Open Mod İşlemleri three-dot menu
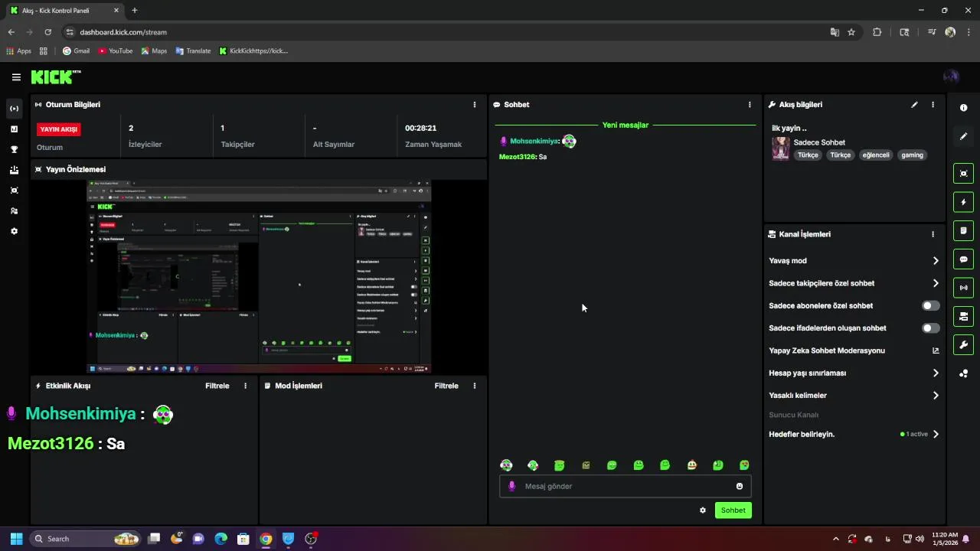This screenshot has width=980, height=551. 474,386
